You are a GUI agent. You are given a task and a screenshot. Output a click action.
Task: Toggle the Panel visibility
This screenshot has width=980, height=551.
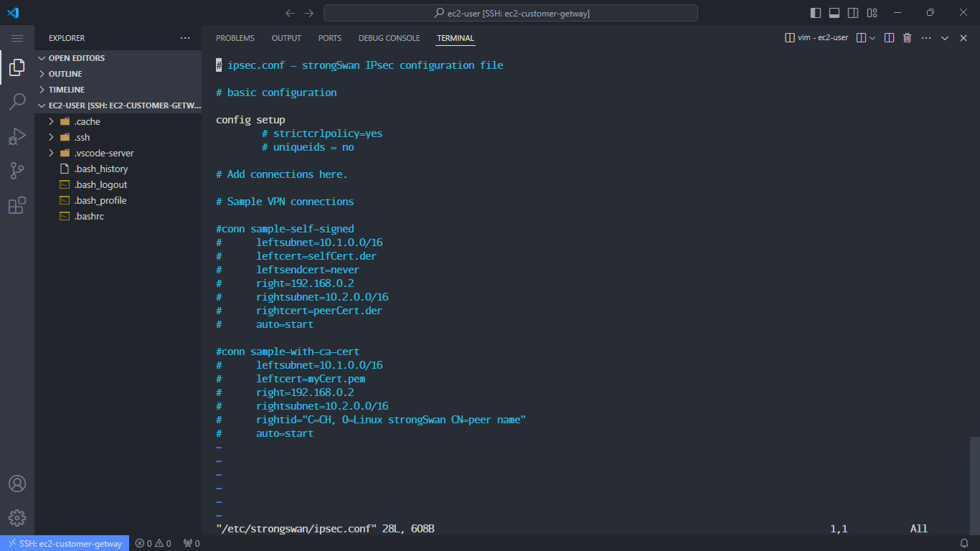(835, 12)
